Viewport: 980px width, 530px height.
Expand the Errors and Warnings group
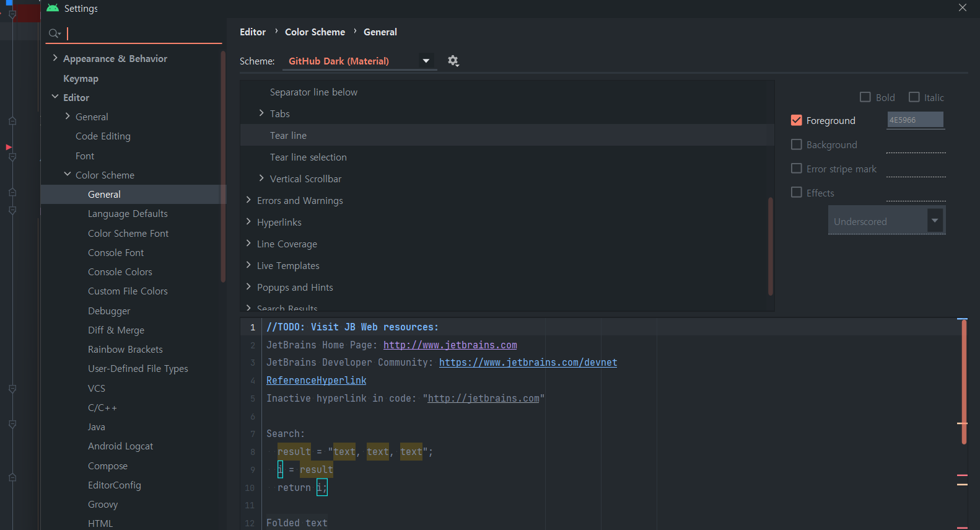(x=248, y=200)
